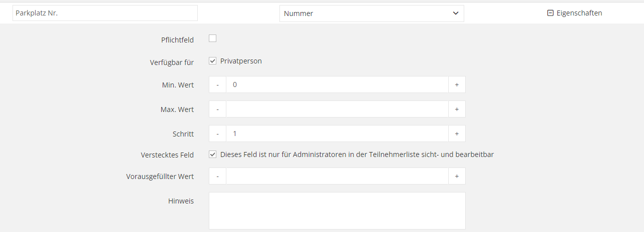Screen dimensions: 644x232
Task: Decrease the Schritt step value
Action: click(x=217, y=134)
